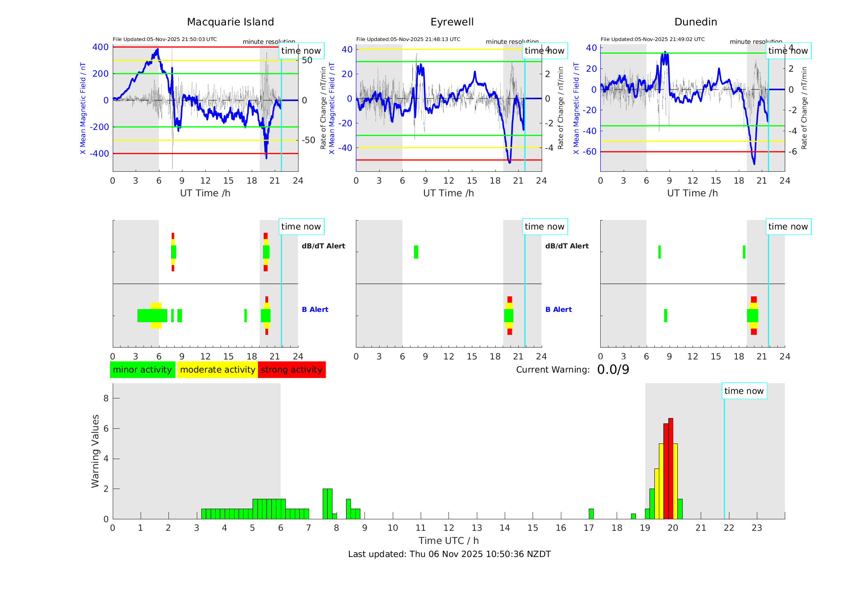Image resolution: width=868 pixels, height=589 pixels.
Task: Click the Macquarie Island chart title
Action: (230, 22)
